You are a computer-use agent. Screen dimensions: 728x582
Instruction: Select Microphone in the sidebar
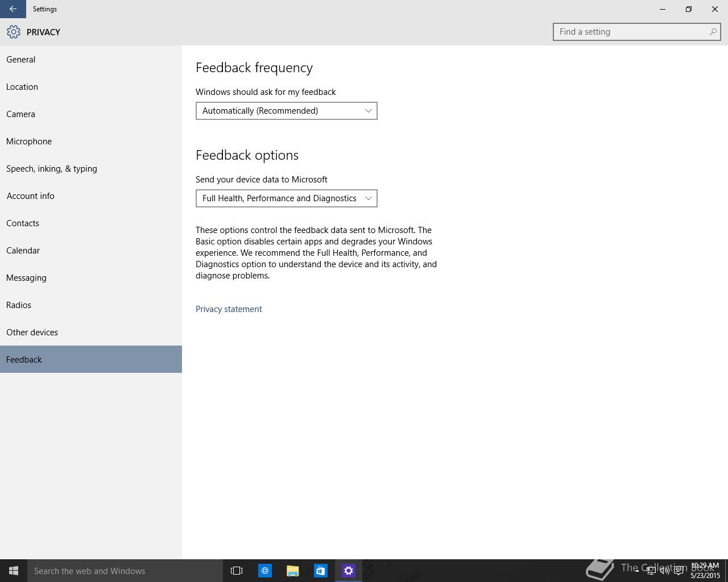pyautogui.click(x=91, y=141)
